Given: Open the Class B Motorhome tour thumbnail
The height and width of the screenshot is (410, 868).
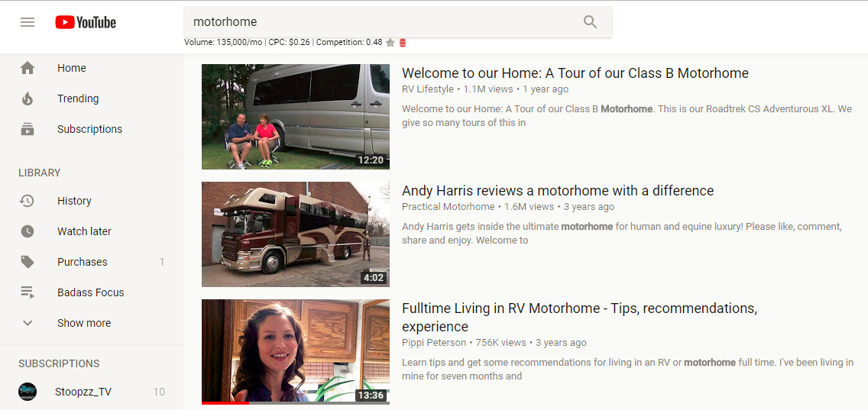Looking at the screenshot, I should point(296,117).
